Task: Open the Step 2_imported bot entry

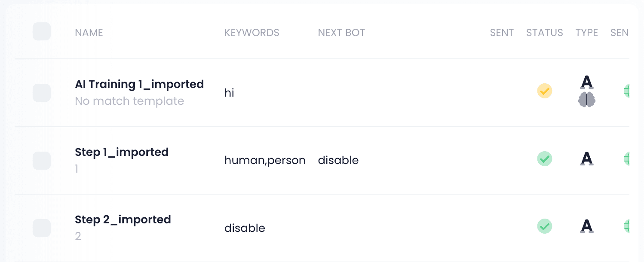Action: 123,219
